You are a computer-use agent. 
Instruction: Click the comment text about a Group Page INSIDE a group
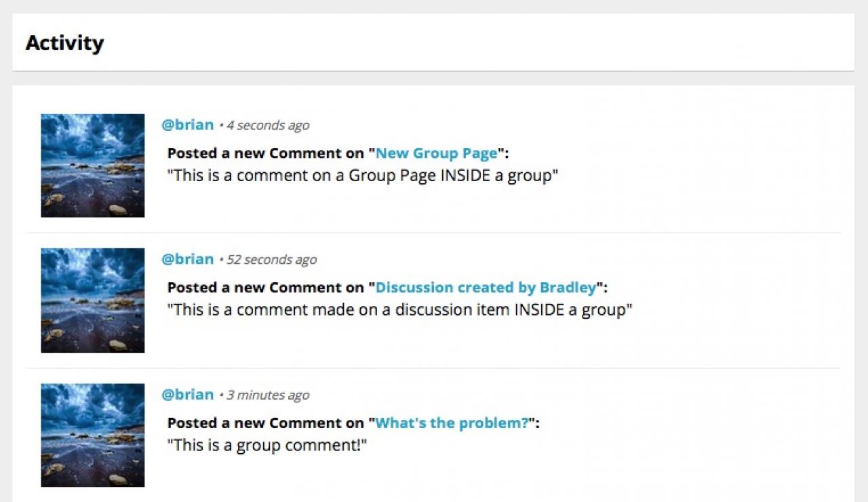[363, 176]
